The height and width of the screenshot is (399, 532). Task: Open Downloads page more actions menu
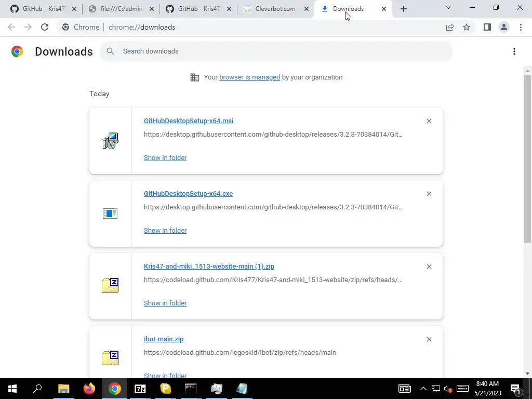514,51
